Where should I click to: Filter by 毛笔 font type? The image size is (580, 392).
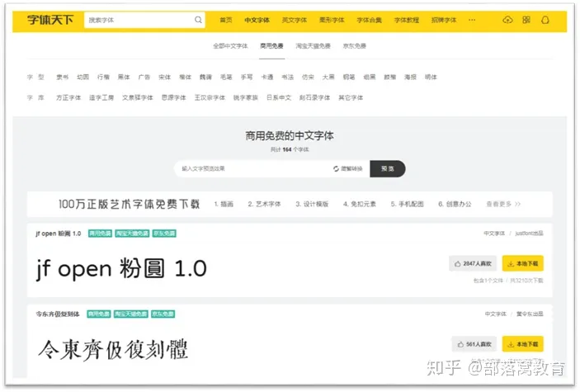[x=226, y=77]
